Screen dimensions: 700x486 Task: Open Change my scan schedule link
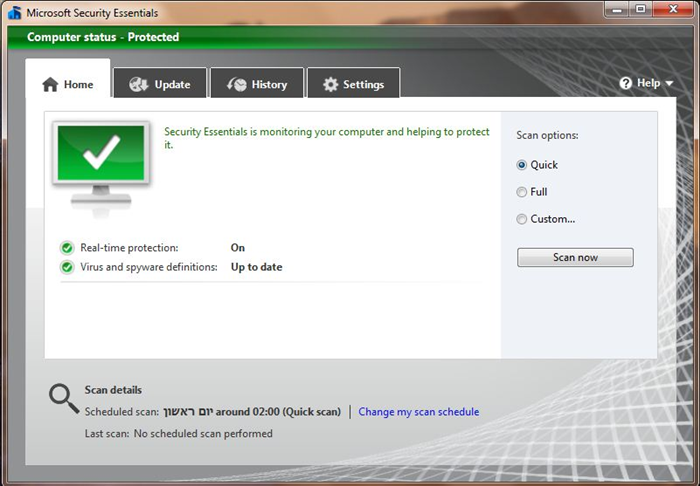[419, 411]
